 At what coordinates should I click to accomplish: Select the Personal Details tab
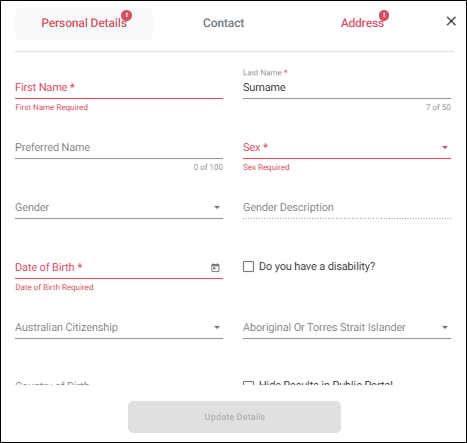(84, 24)
